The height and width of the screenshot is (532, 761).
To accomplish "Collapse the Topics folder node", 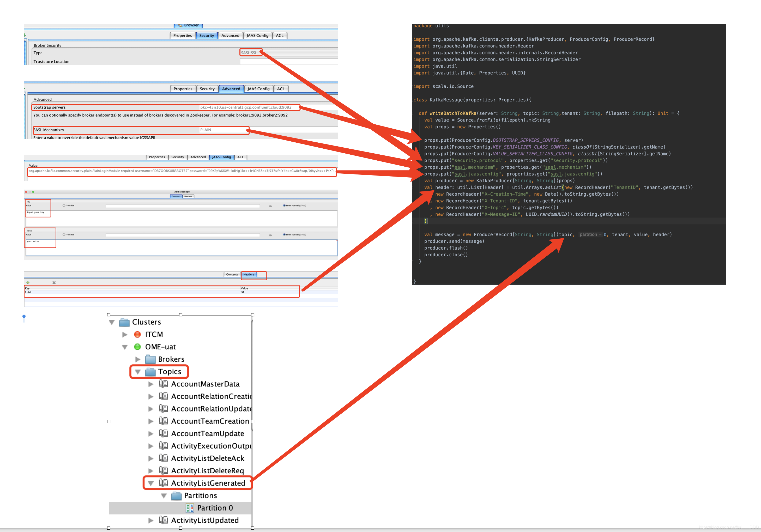I will click(x=137, y=372).
